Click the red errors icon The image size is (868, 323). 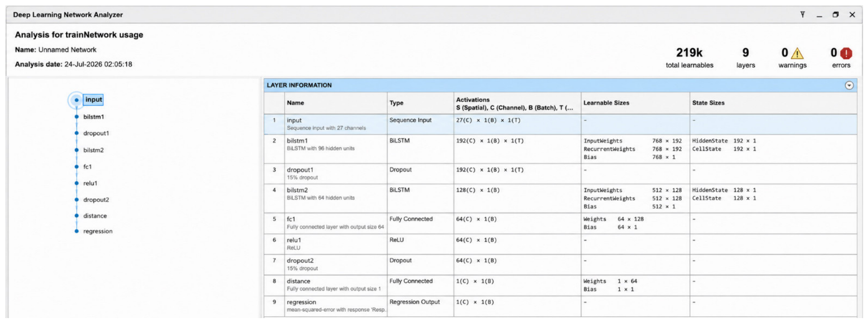[846, 54]
